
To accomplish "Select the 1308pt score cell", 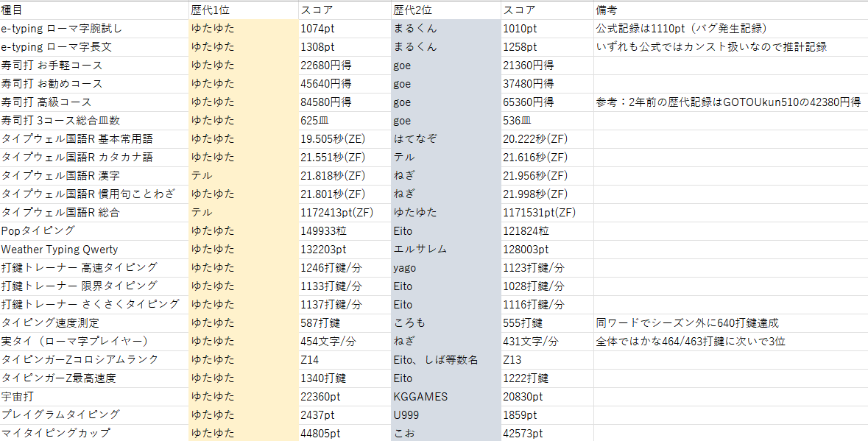I will tap(345, 47).
